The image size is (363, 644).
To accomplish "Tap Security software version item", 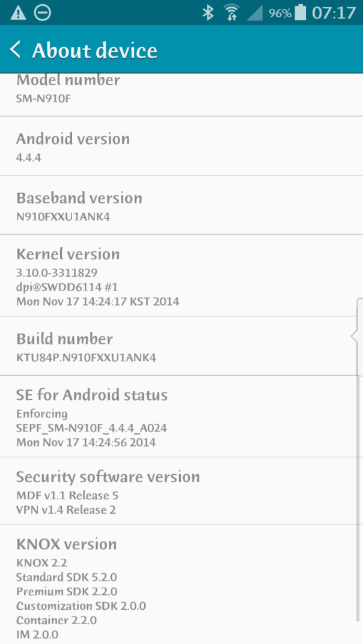I will click(180, 492).
